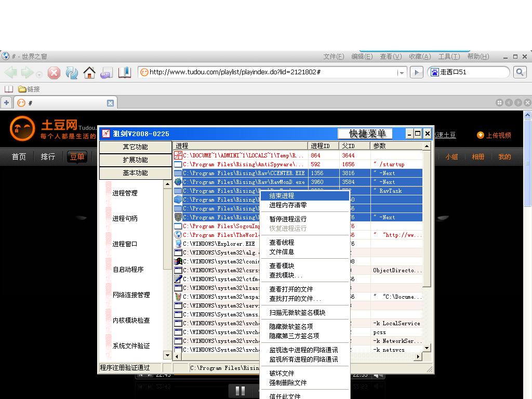Click the browser stop loading icon
Image resolution: width=532 pixels, height=399 pixels.
(x=54, y=73)
